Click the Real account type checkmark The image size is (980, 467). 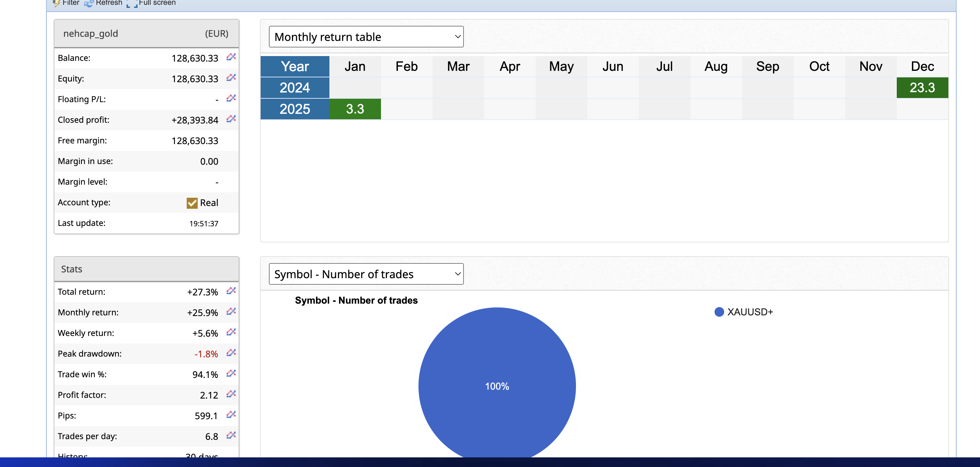192,203
